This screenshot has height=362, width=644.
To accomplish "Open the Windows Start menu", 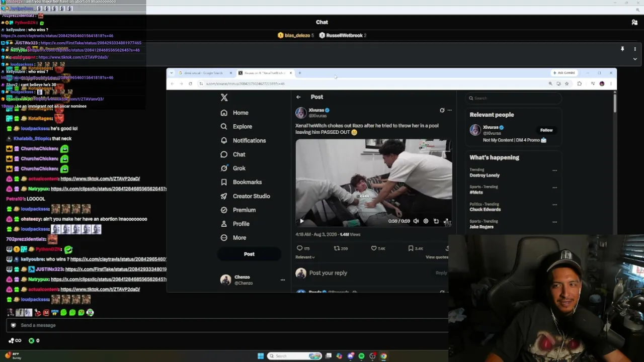I will 261,356.
